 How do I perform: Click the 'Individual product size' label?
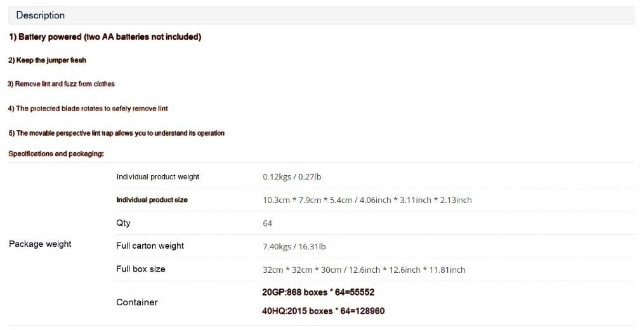coord(152,200)
